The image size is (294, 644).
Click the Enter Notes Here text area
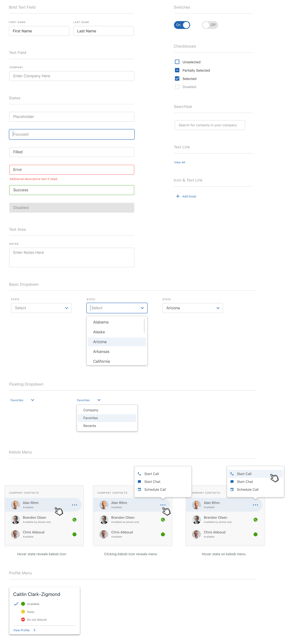pos(72,258)
